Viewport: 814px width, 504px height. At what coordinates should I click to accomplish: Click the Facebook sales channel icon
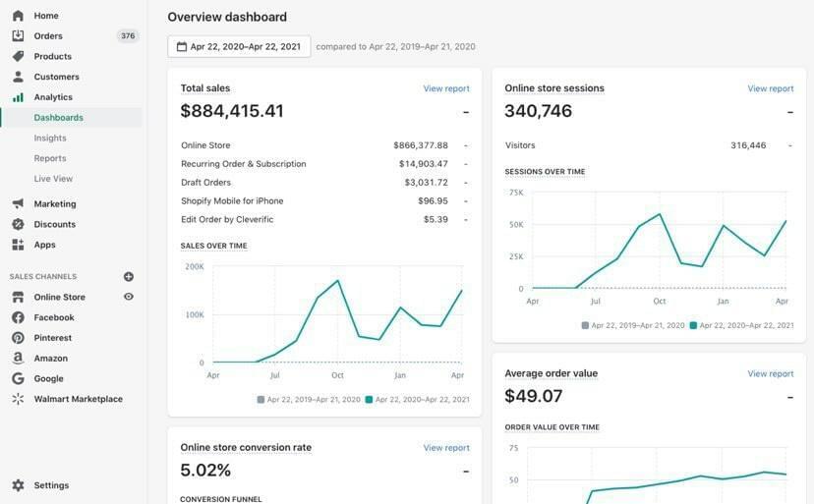coord(18,317)
